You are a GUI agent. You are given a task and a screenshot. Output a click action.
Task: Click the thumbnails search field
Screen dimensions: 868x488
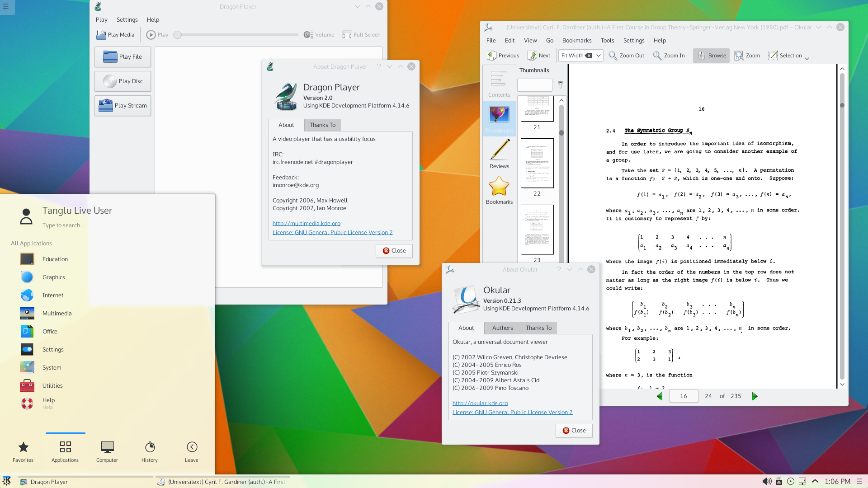[x=535, y=85]
